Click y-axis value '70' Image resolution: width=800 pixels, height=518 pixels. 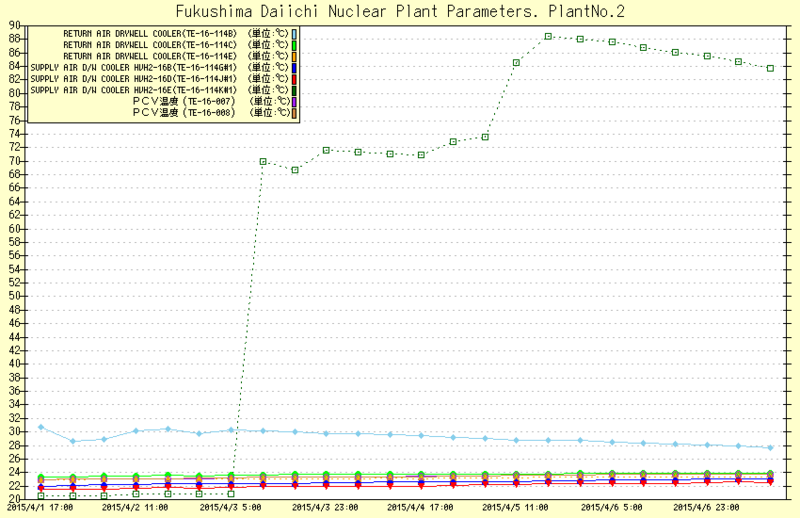(x=14, y=161)
